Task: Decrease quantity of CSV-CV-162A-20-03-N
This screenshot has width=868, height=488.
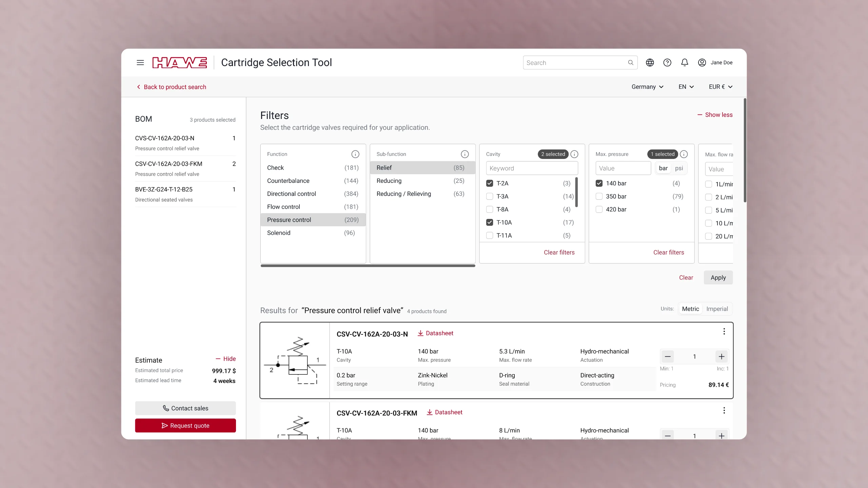Action: (668, 357)
